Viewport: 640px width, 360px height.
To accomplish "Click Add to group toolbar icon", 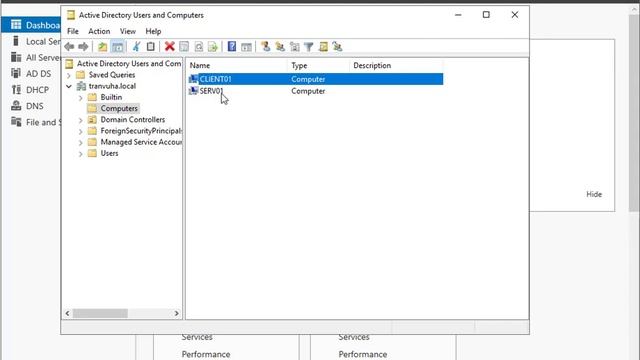I will [337, 47].
